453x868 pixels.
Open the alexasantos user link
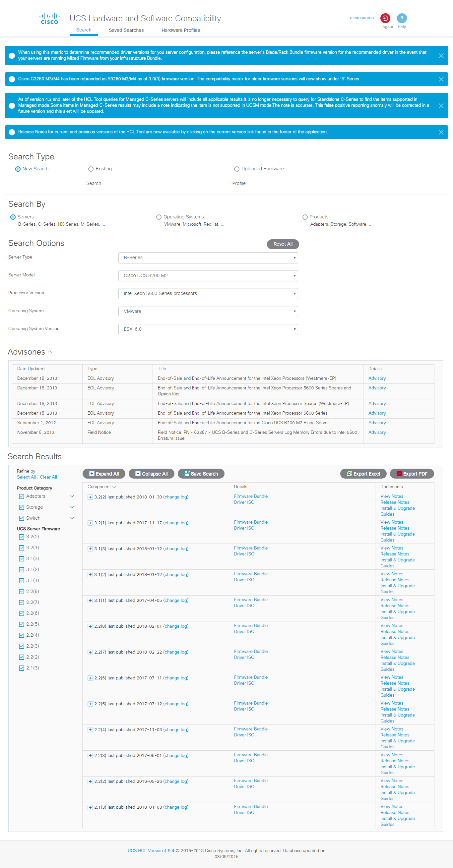[x=362, y=18]
